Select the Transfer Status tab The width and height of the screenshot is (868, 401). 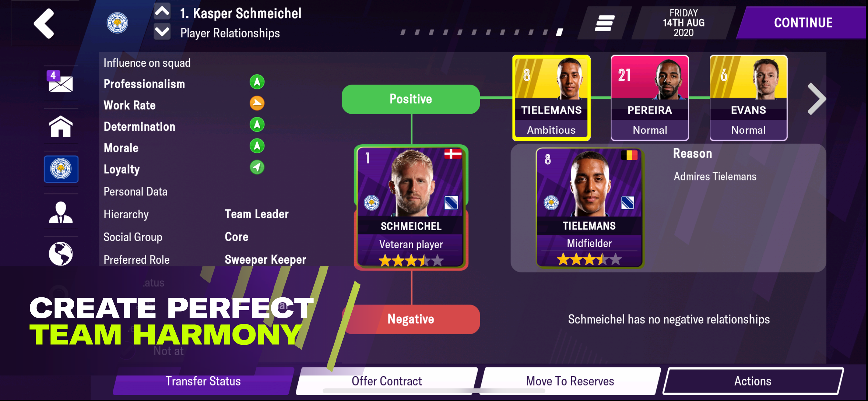pyautogui.click(x=203, y=381)
